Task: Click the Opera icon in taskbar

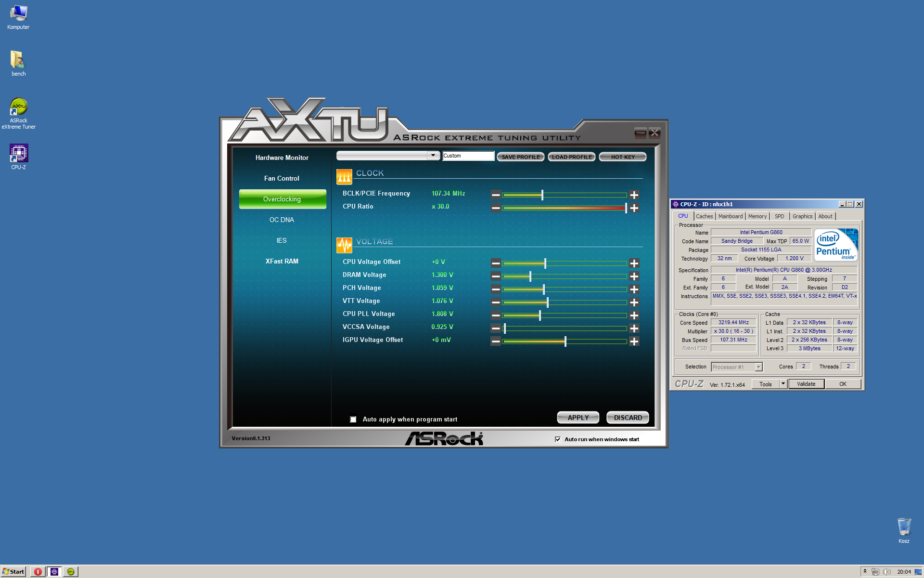Action: pos(38,572)
